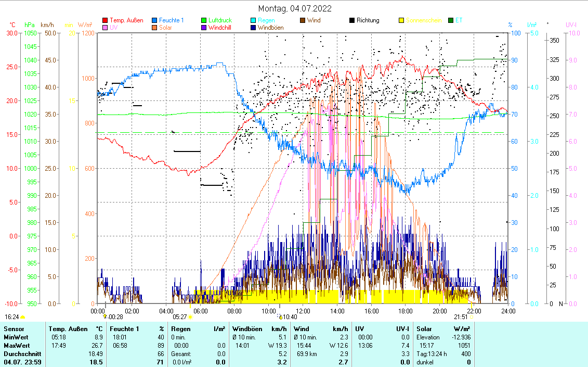Click the black Richtung legend swatch
The width and height of the screenshot is (588, 367).
pyautogui.click(x=352, y=21)
